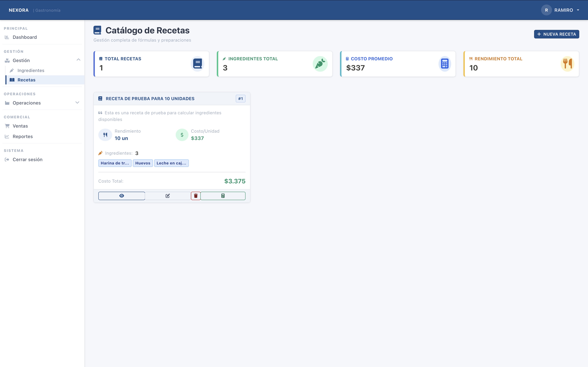588x367 pixels.
Task: Click the book icon in Total Recetas card
Action: pos(197,64)
